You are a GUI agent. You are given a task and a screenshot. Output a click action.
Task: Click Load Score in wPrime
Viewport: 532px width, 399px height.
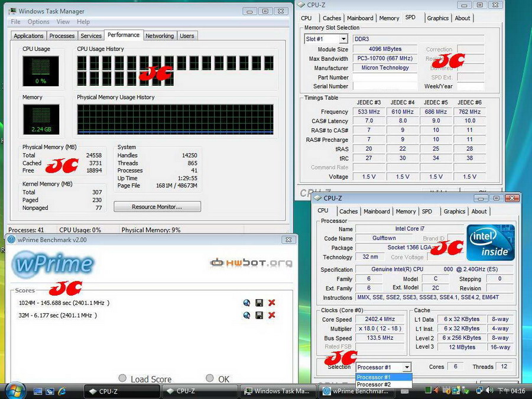[x=145, y=379]
